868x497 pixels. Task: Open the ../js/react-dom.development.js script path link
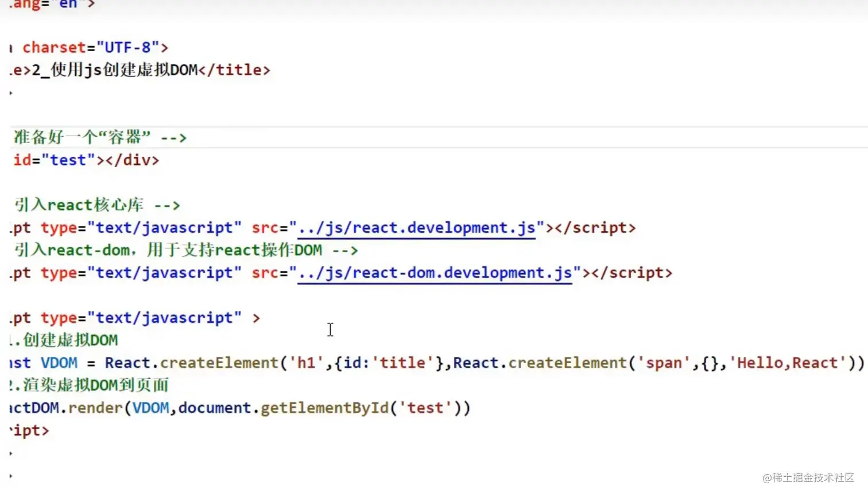tap(435, 273)
